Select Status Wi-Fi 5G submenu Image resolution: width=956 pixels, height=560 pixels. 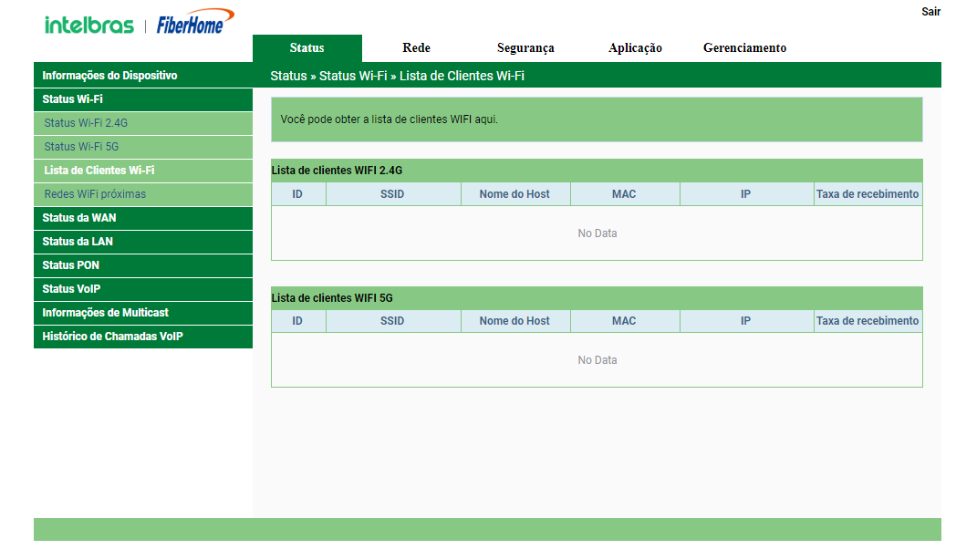coord(143,147)
